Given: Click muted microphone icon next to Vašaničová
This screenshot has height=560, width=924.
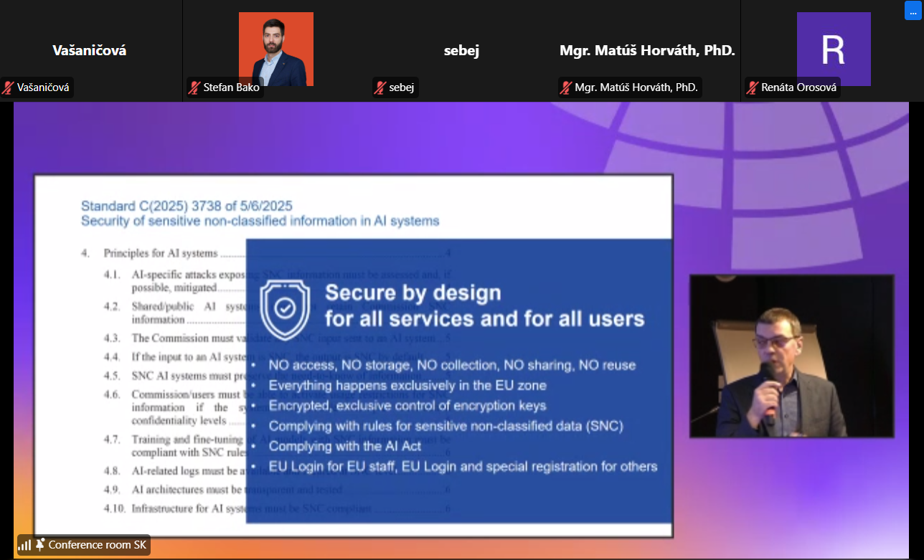Looking at the screenshot, I should pos(9,88).
